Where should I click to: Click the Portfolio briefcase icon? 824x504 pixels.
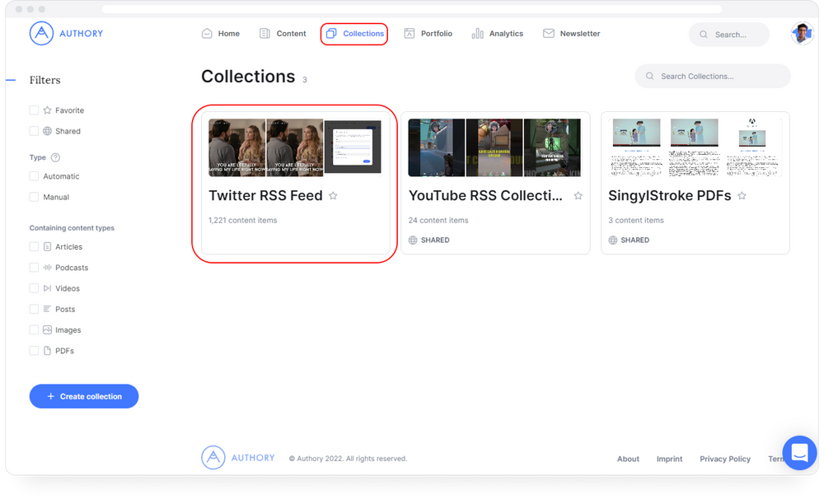click(x=410, y=33)
